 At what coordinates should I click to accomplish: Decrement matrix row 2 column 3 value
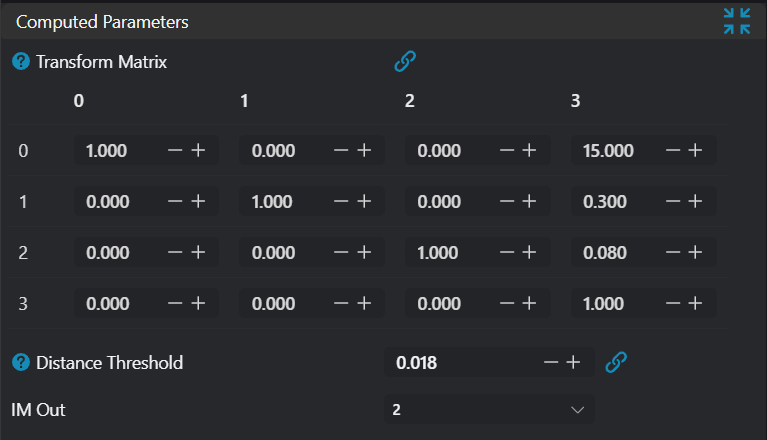click(x=673, y=253)
